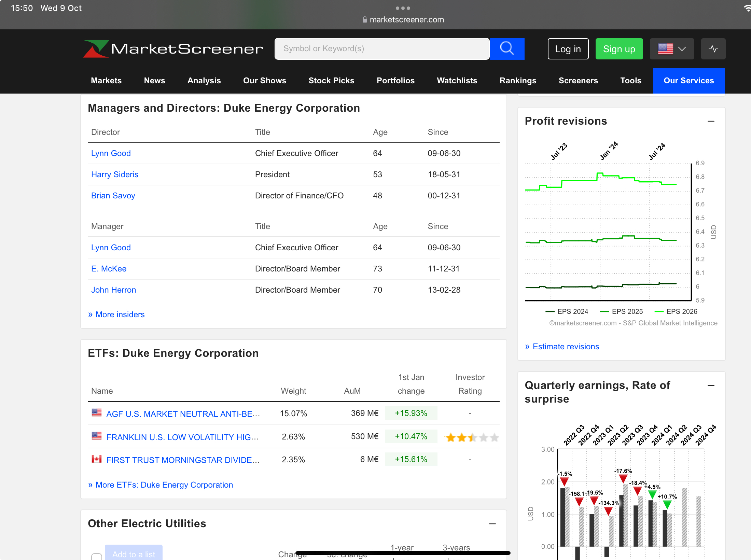Toggle EPS 2024 legend series
Image resolution: width=751 pixels, height=560 pixels.
pyautogui.click(x=567, y=311)
